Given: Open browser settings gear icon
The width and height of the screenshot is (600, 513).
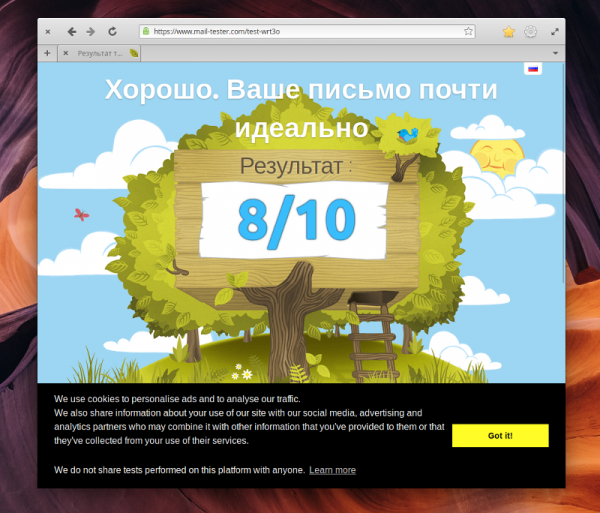Looking at the screenshot, I should coord(531,32).
